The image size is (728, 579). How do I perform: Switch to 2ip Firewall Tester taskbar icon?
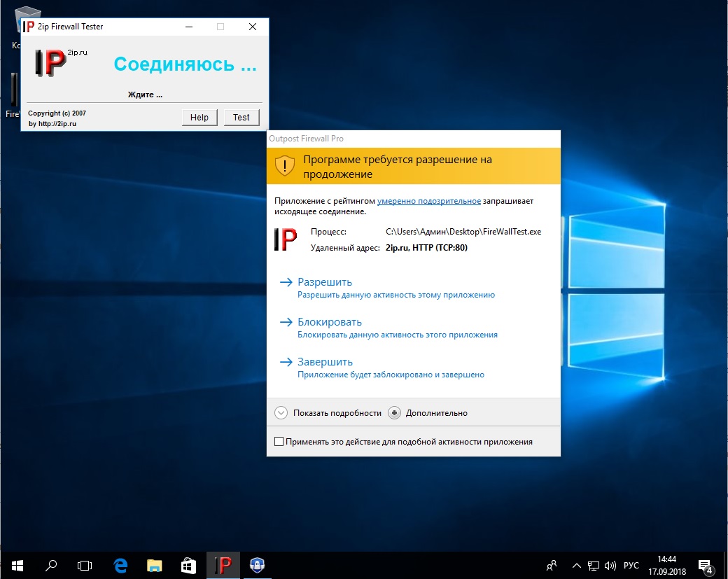pyautogui.click(x=223, y=566)
